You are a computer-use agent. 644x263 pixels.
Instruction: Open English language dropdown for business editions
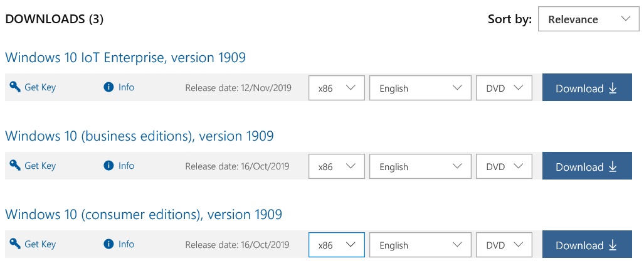coord(420,166)
